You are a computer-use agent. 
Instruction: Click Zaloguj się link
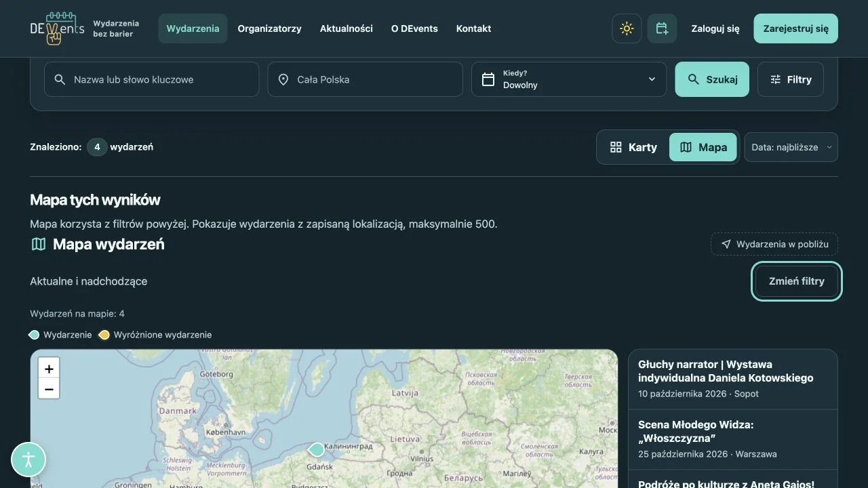(x=715, y=28)
